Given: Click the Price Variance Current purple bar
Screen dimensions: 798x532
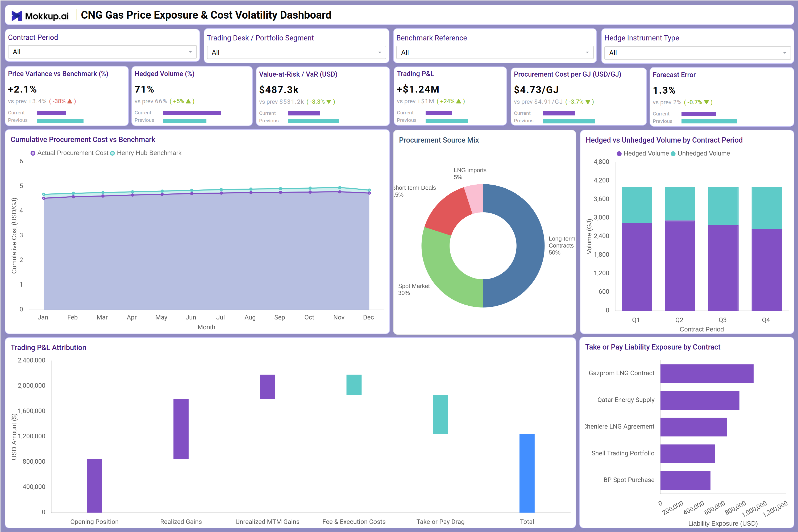Looking at the screenshot, I should click(51, 113).
